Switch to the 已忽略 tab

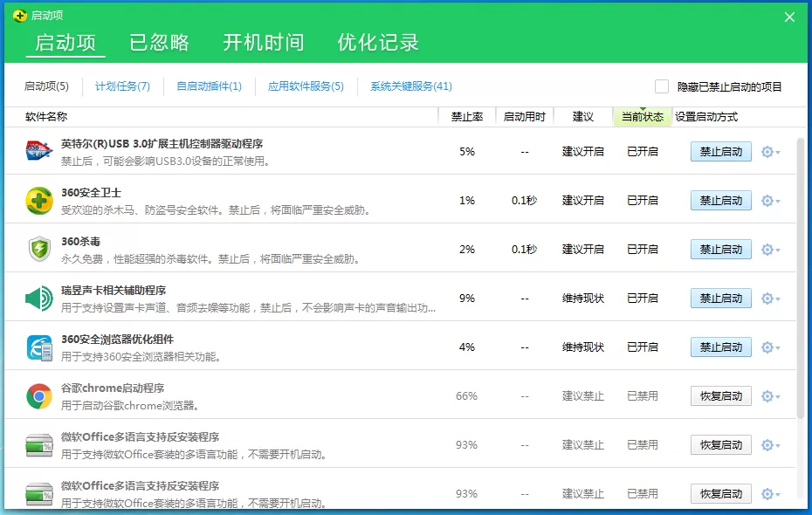[159, 43]
